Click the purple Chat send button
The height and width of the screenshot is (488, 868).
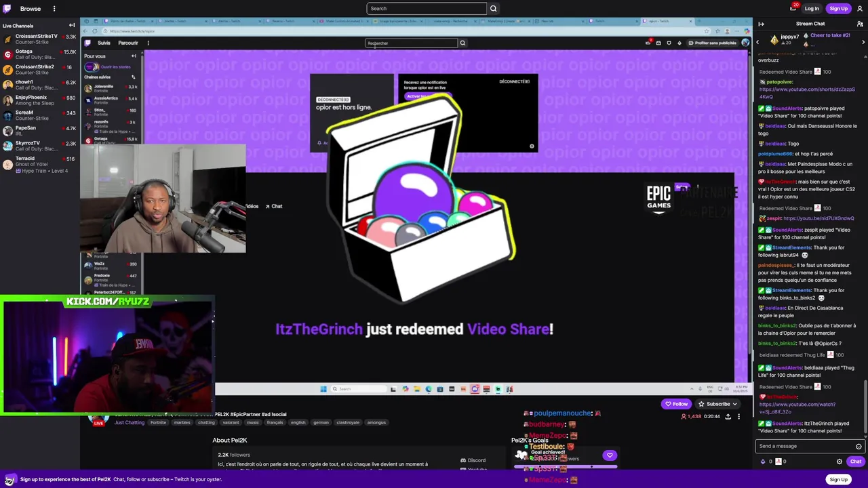856,462
